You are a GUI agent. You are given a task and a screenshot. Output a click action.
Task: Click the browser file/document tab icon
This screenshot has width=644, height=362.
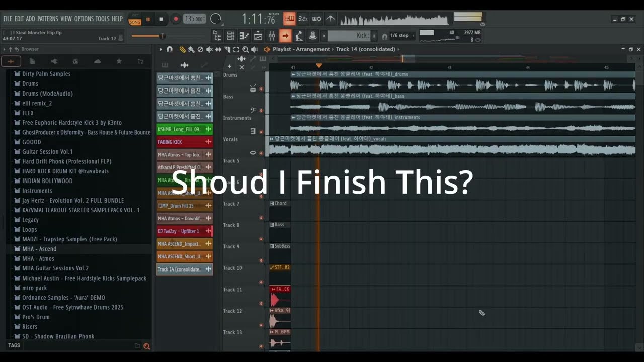click(x=32, y=61)
